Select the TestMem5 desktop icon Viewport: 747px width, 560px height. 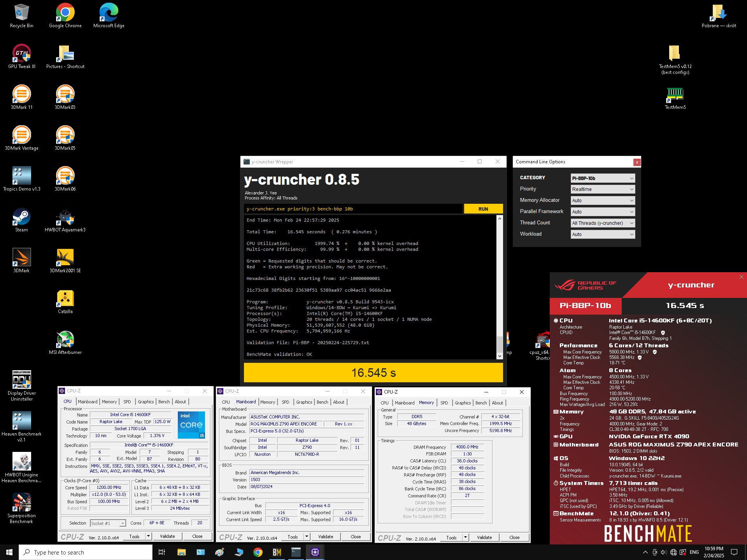tap(675, 98)
